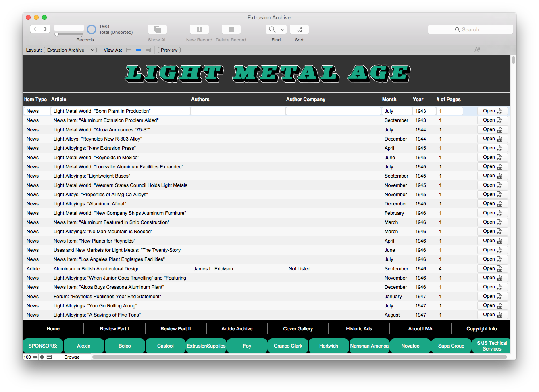
Task: Open the Layout dropdown menu
Action: [x=70, y=50]
